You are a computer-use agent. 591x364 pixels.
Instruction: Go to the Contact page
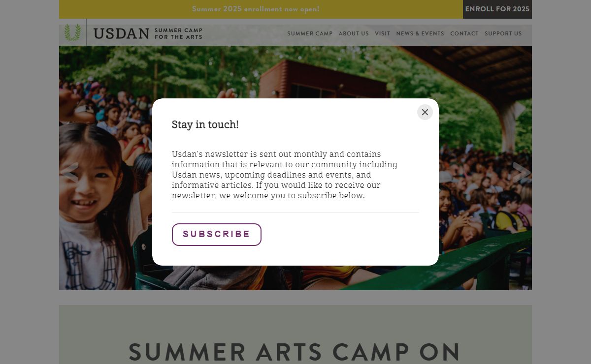[x=464, y=33]
